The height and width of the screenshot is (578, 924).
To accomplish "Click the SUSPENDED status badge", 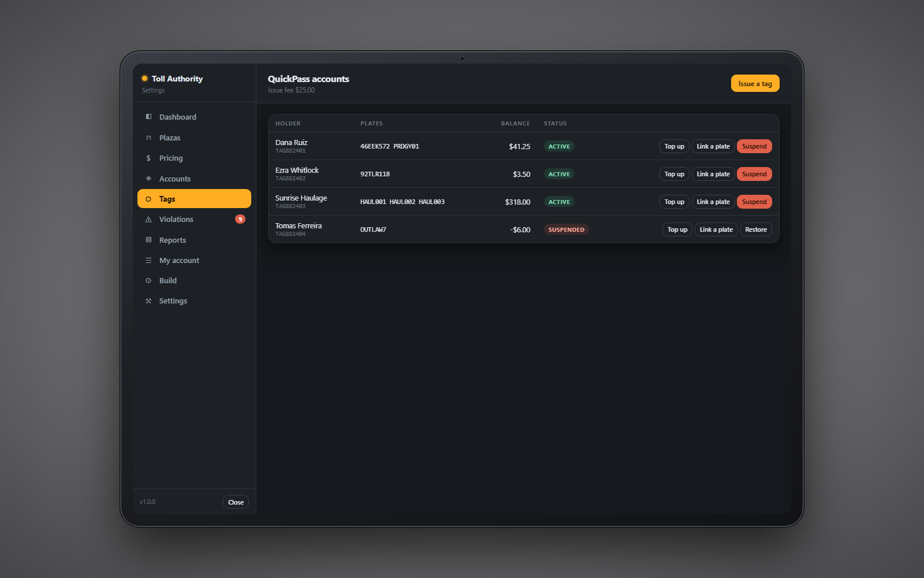I will [566, 229].
